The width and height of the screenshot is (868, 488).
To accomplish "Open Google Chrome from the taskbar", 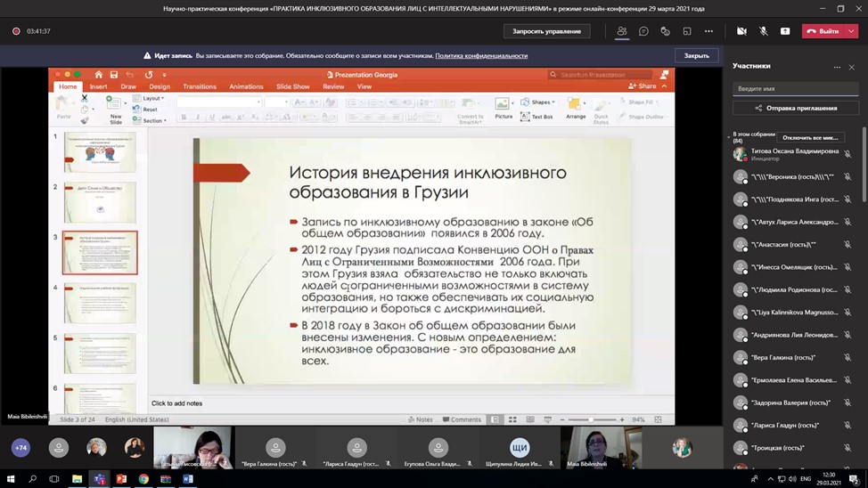I will [x=143, y=479].
